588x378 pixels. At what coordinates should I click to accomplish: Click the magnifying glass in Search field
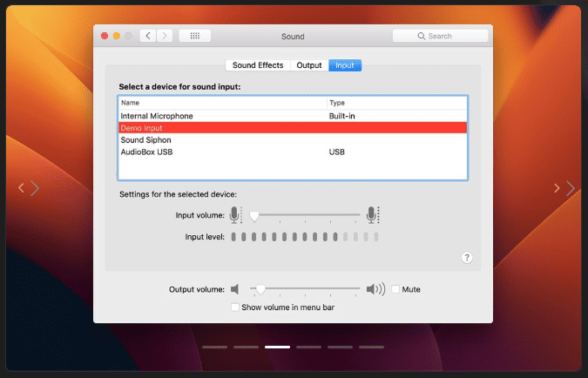[421, 36]
